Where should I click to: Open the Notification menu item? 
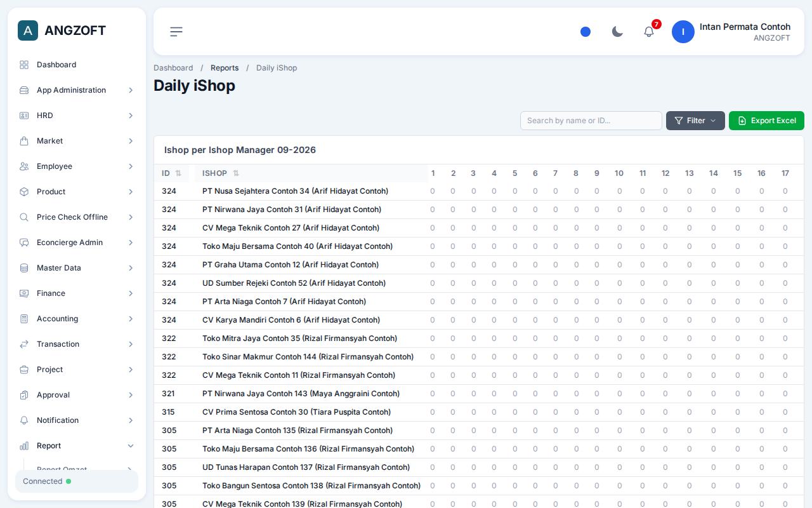tap(77, 420)
